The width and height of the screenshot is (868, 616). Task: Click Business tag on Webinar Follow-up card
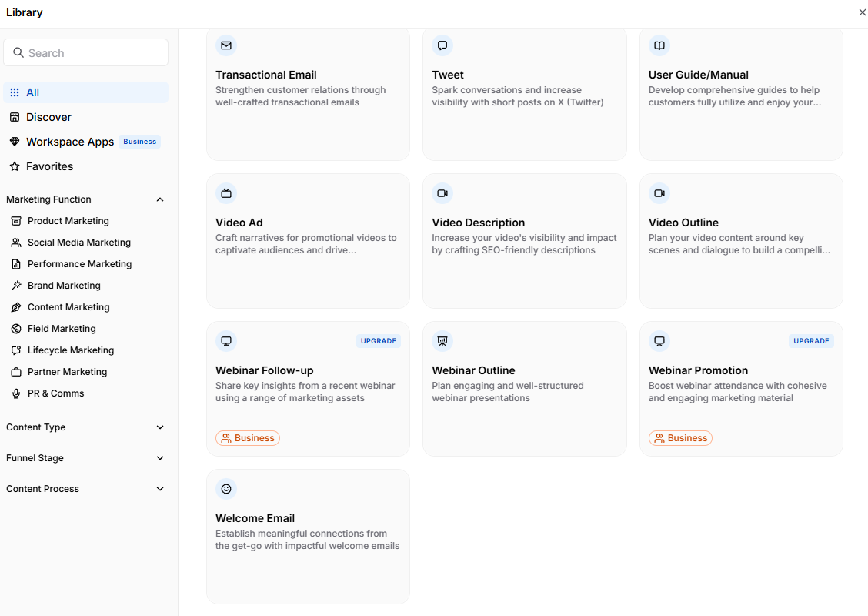click(248, 438)
